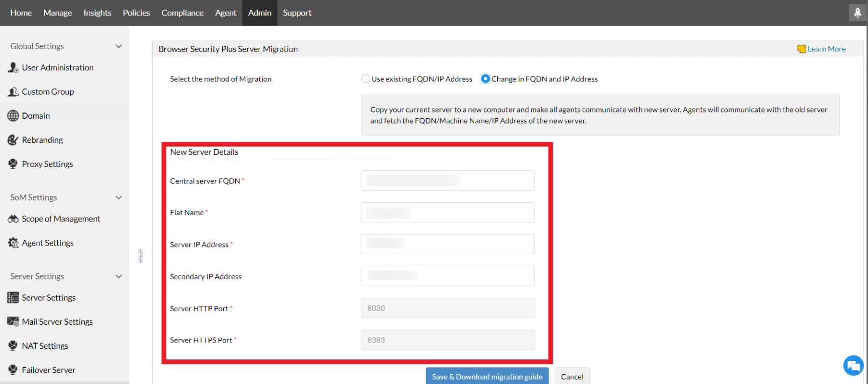Click the Server Settings rack icon
The image size is (868, 384).
pyautogui.click(x=13, y=298)
